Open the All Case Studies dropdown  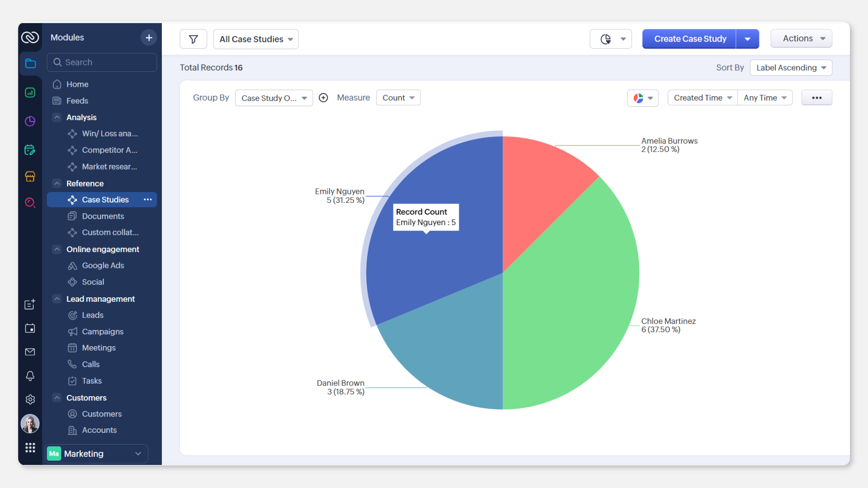pos(256,39)
